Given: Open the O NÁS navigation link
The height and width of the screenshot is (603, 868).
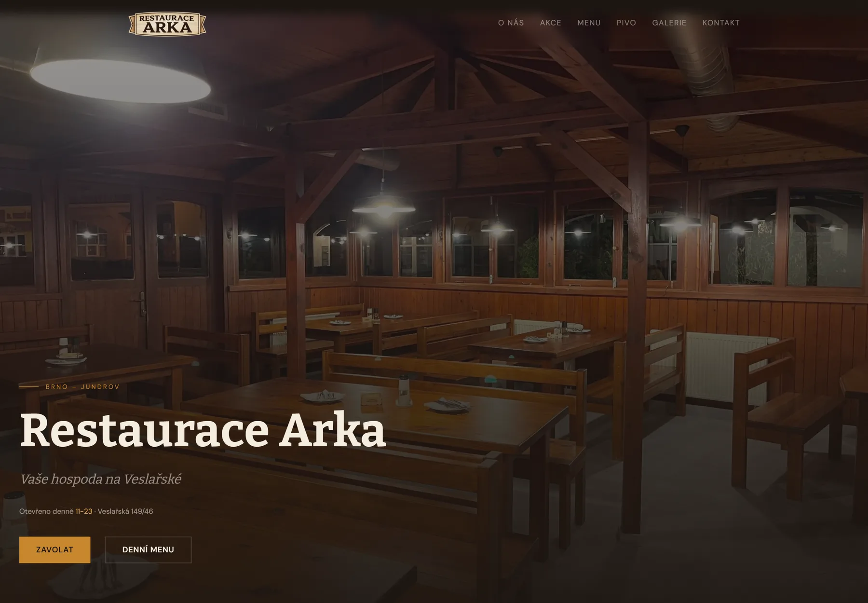Looking at the screenshot, I should [x=511, y=23].
